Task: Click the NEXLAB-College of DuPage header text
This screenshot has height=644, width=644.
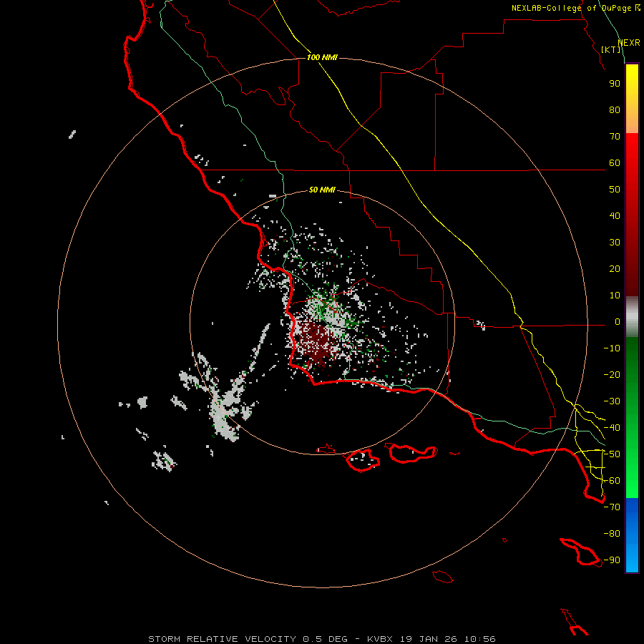Action: (576, 8)
